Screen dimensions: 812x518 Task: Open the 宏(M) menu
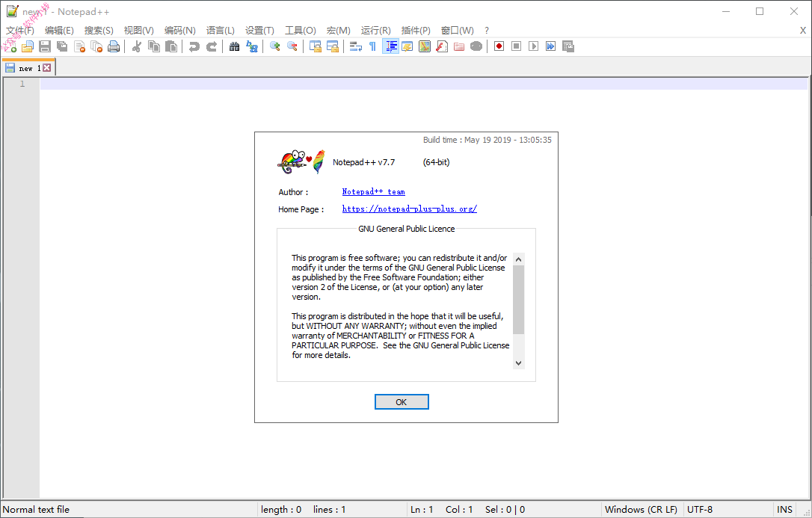tap(339, 31)
